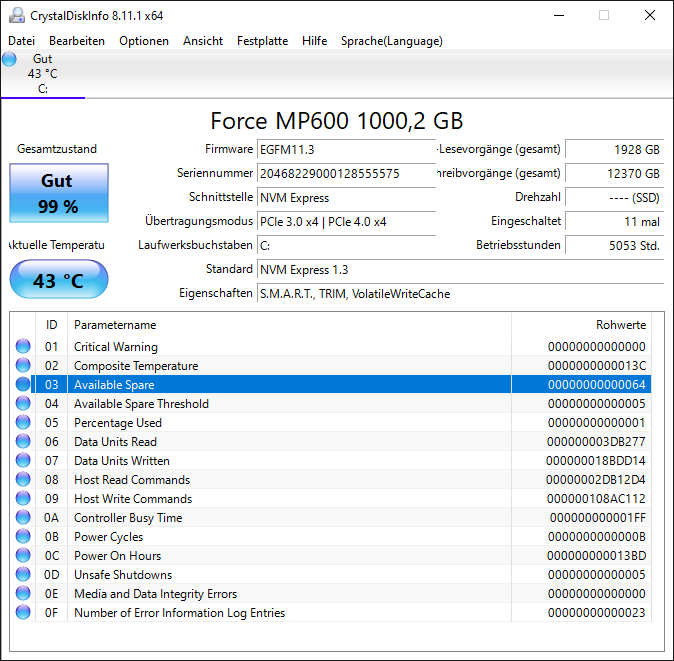
Task: Click status orb of Power Cycles row
Action: point(23,536)
